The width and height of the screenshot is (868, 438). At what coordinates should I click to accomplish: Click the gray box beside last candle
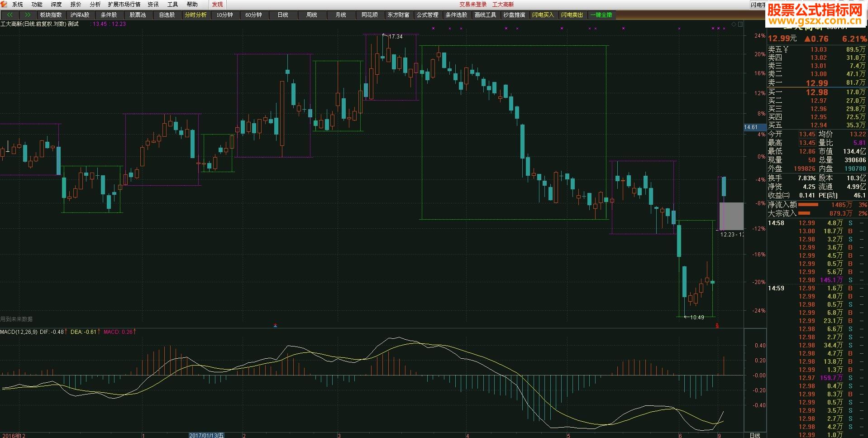pyautogui.click(x=731, y=217)
